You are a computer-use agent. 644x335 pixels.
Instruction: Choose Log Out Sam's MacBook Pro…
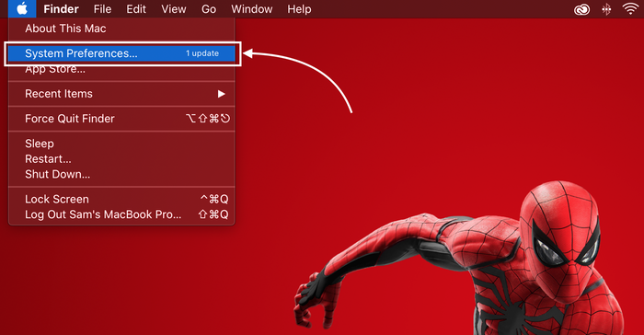pyautogui.click(x=121, y=214)
